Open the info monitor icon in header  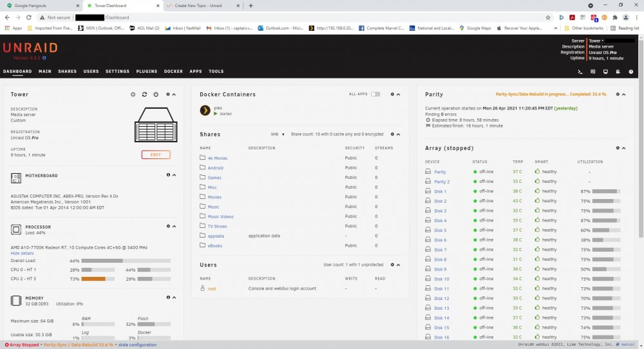tap(605, 71)
